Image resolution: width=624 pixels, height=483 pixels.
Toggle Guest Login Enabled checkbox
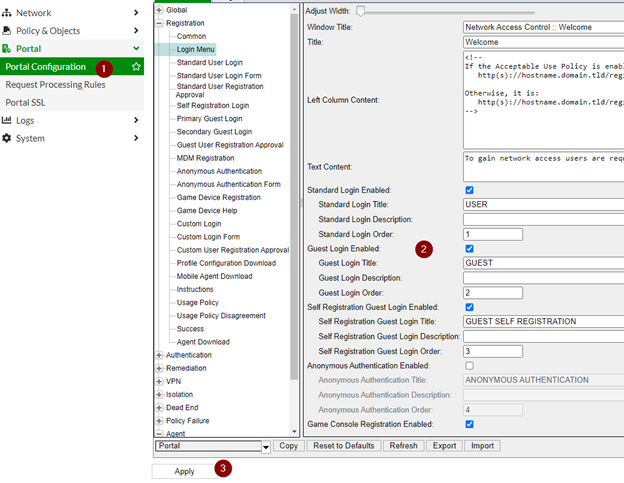pyautogui.click(x=470, y=249)
